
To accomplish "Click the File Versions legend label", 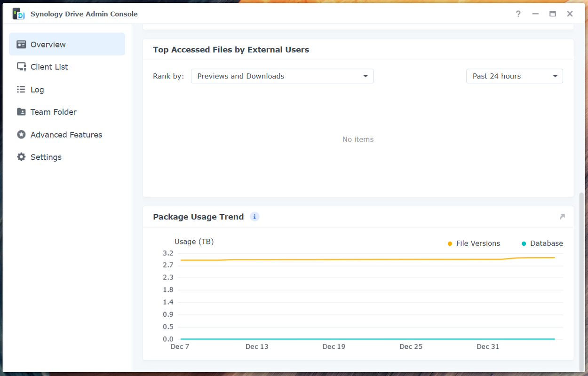I will click(478, 243).
